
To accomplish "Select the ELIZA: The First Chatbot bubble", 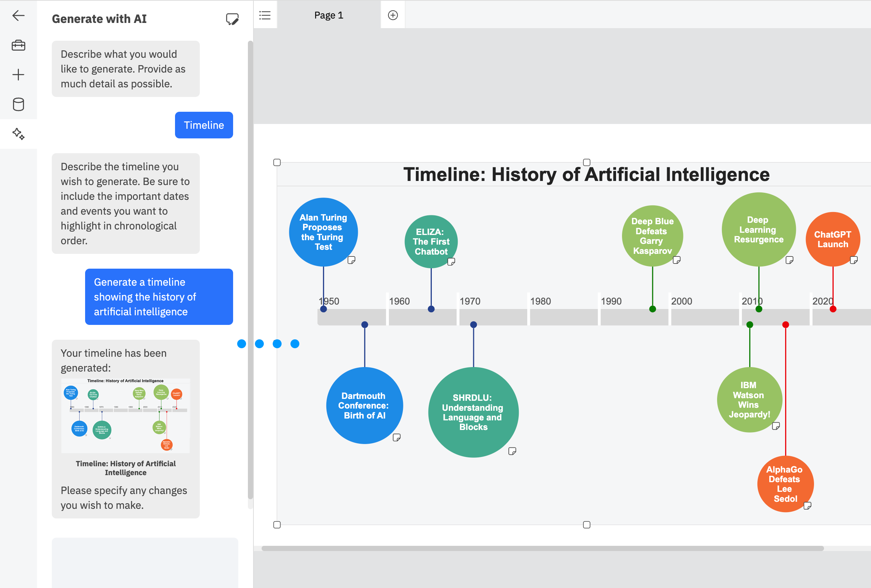I will pyautogui.click(x=431, y=242).
